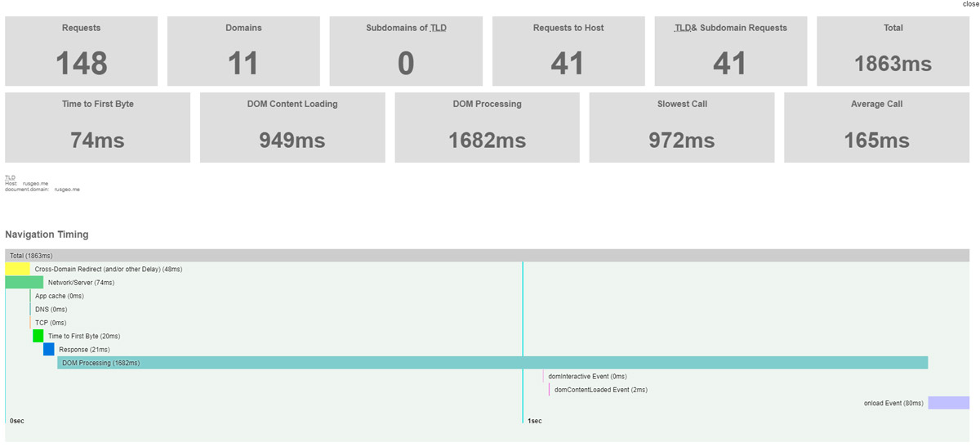The width and height of the screenshot is (980, 447).
Task: Select the Requests 148 stat card
Action: coord(82,51)
